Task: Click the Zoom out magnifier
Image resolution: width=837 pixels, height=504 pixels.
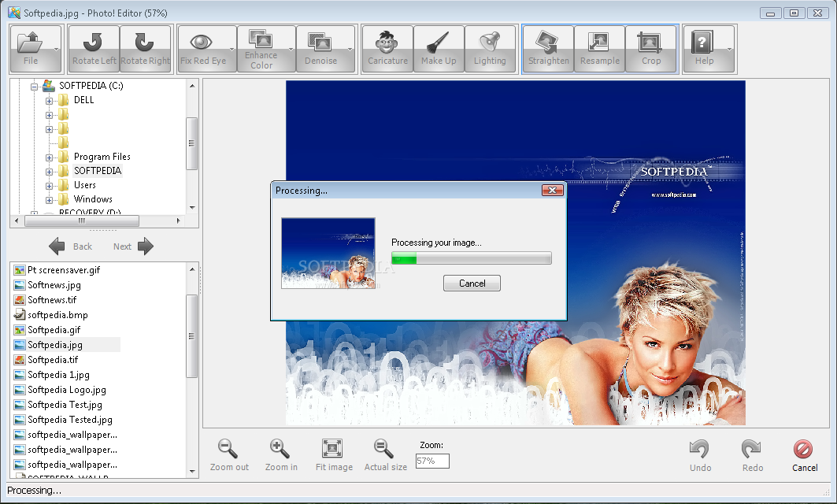Action: click(x=228, y=448)
